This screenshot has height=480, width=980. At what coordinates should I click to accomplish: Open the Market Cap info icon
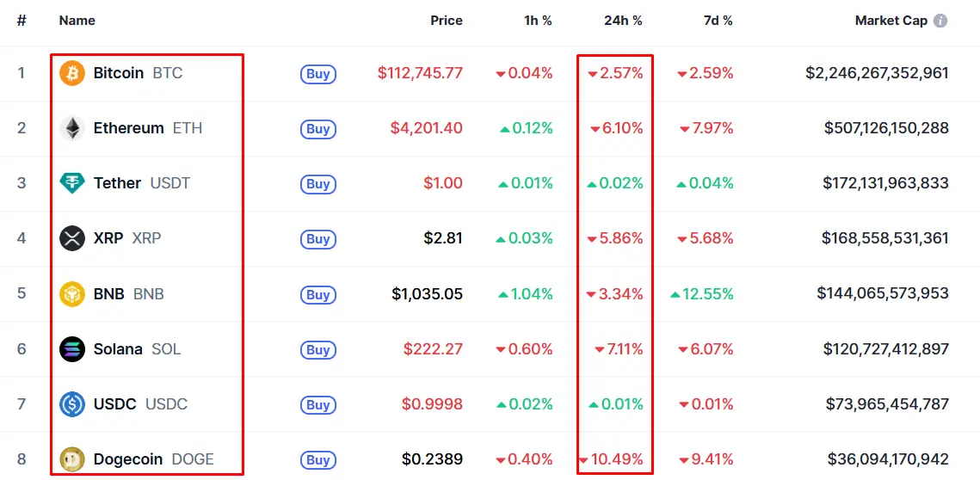point(940,21)
